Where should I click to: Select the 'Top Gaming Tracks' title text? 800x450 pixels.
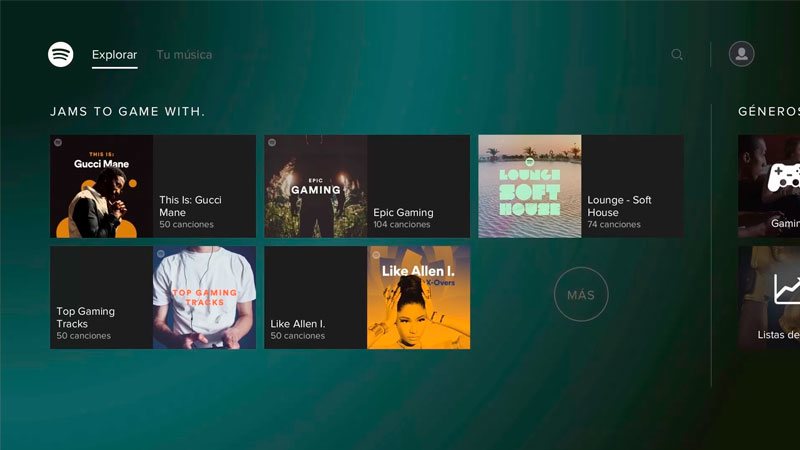[85, 317]
